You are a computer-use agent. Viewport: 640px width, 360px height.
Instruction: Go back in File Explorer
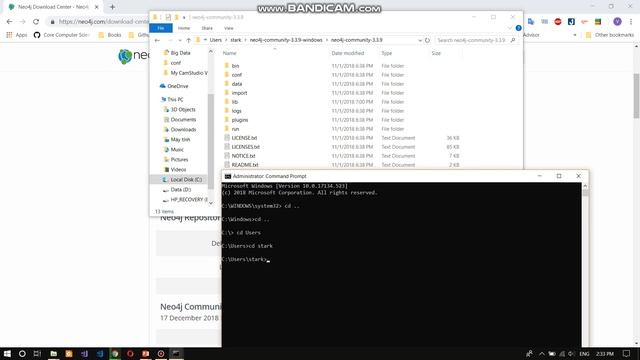pyautogui.click(x=158, y=40)
